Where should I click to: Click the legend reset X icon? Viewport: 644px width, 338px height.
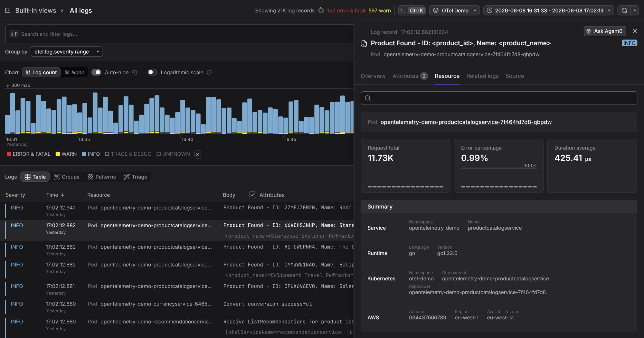click(198, 154)
